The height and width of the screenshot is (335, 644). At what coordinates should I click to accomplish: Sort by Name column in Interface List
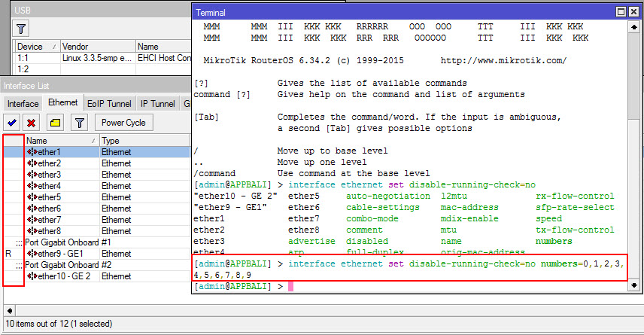click(62, 141)
